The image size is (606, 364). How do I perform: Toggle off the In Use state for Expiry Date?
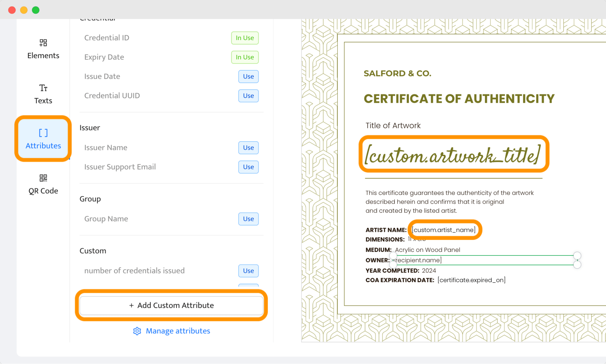(x=244, y=57)
